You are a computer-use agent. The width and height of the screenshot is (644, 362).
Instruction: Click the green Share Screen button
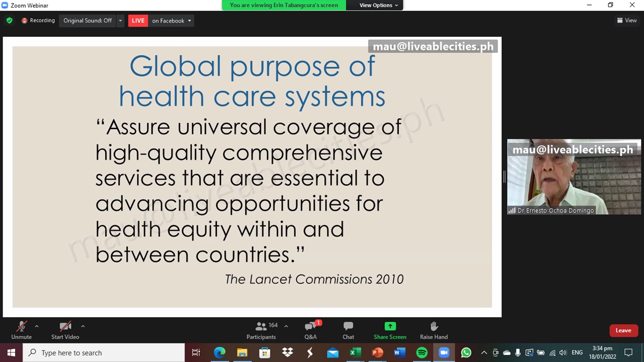(390, 330)
